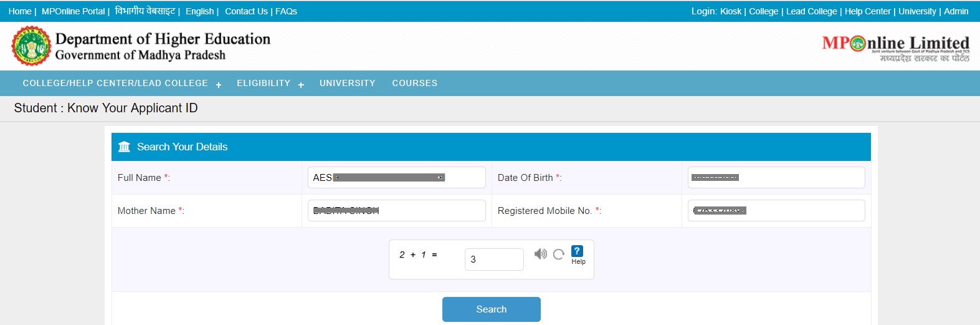
Task: Open the MPOnline Portal link
Action: click(x=73, y=11)
